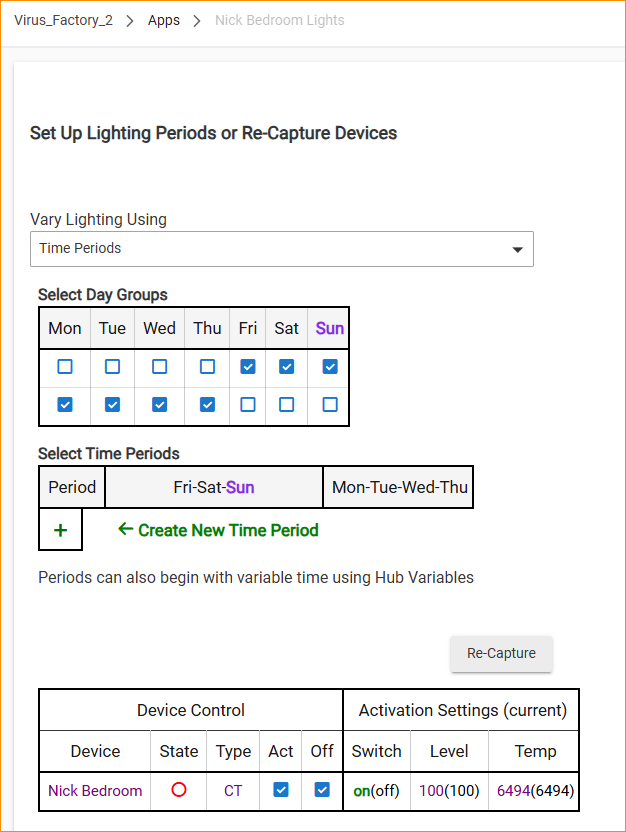Toggle the Off checkbox for Nick Bedroom
Viewport: 626px width, 832px height.
(x=321, y=790)
